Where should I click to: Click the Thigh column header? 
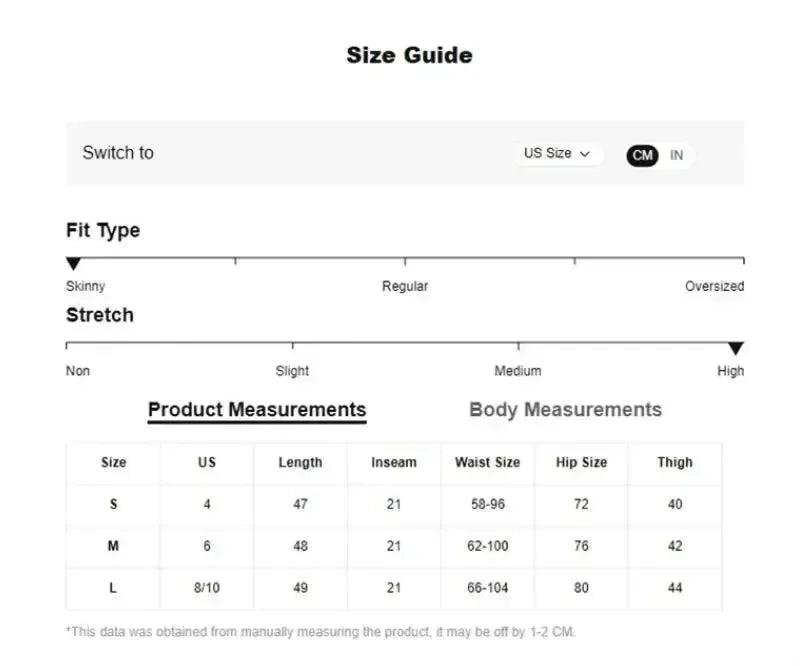(675, 463)
